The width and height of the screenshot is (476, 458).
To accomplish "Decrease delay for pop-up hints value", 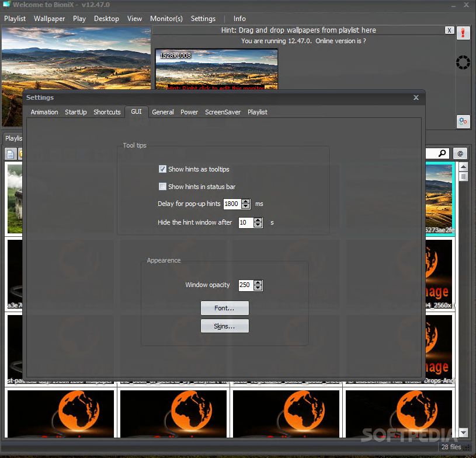I will coord(246,207).
